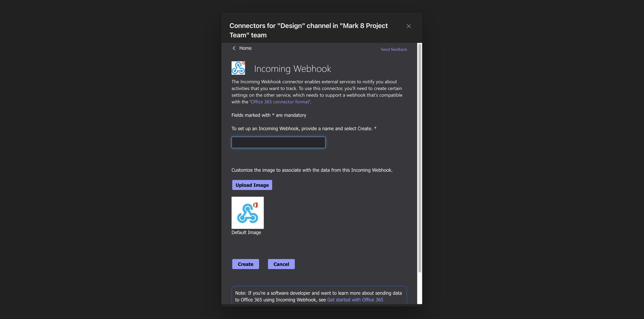Screen dimensions: 644x319
Task: Click the Incoming Webhook heading text
Action: pyautogui.click(x=292, y=69)
